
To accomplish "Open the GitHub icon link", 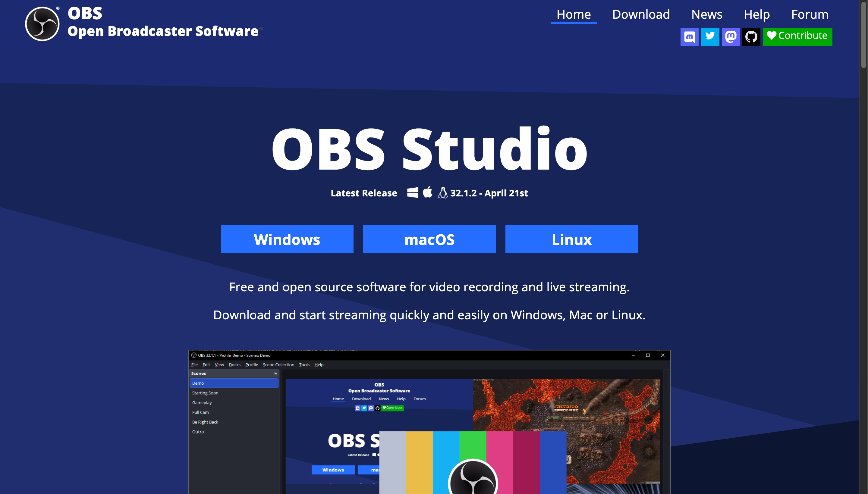I will point(751,36).
